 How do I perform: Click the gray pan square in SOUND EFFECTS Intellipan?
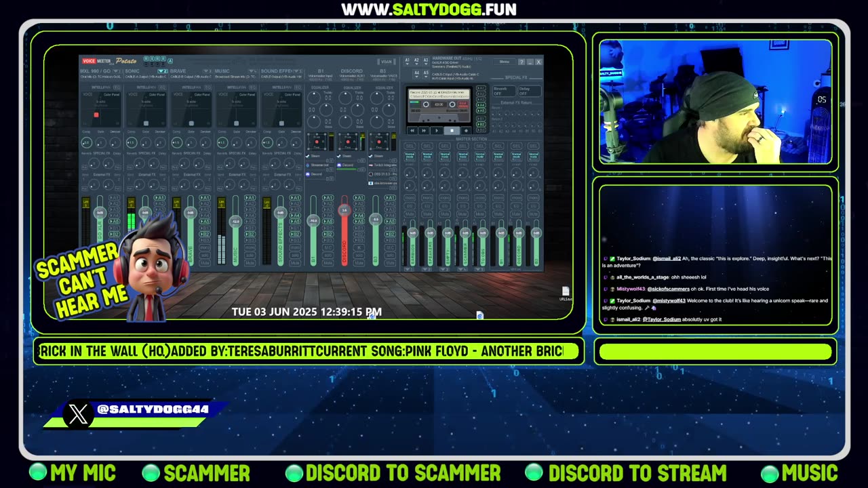[x=281, y=123]
